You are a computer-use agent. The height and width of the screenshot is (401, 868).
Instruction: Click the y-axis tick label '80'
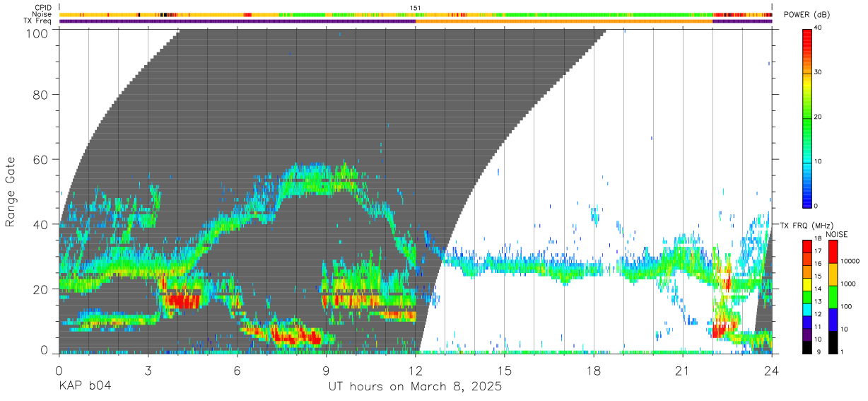40,94
